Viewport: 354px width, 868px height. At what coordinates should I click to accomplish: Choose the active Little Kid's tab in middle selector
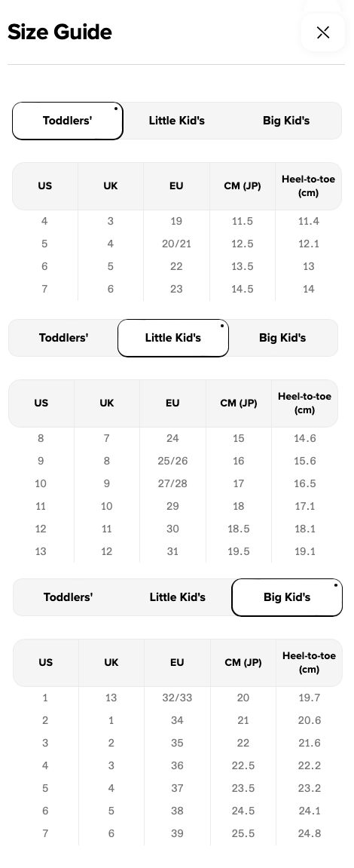(x=173, y=338)
